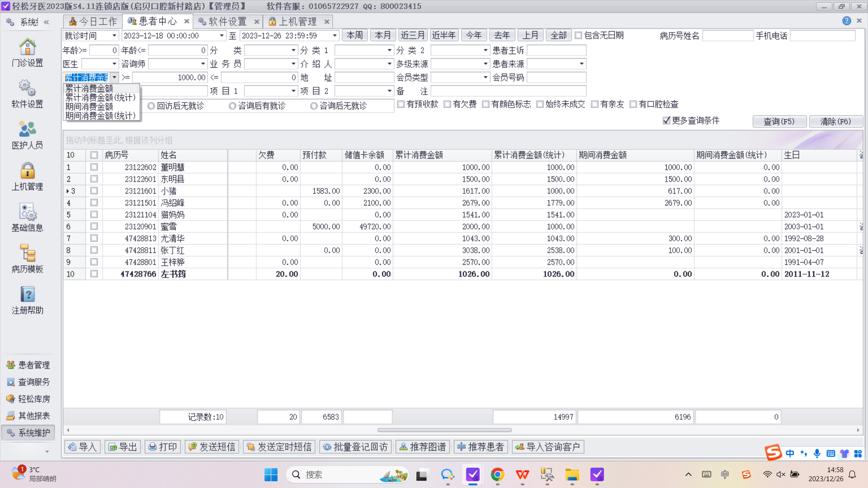The image size is (868, 488).
Task: Click 近三月 quick date button
Action: point(413,35)
